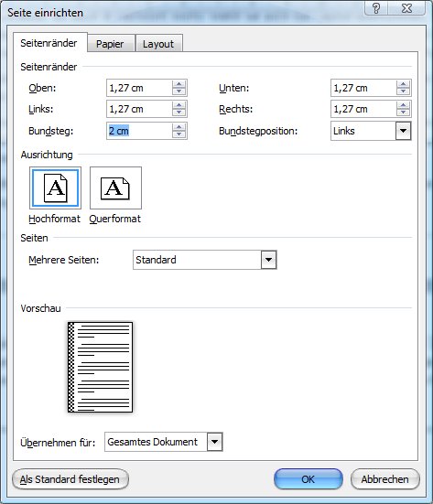Decrease the Unten margin with down arrow

(403, 91)
